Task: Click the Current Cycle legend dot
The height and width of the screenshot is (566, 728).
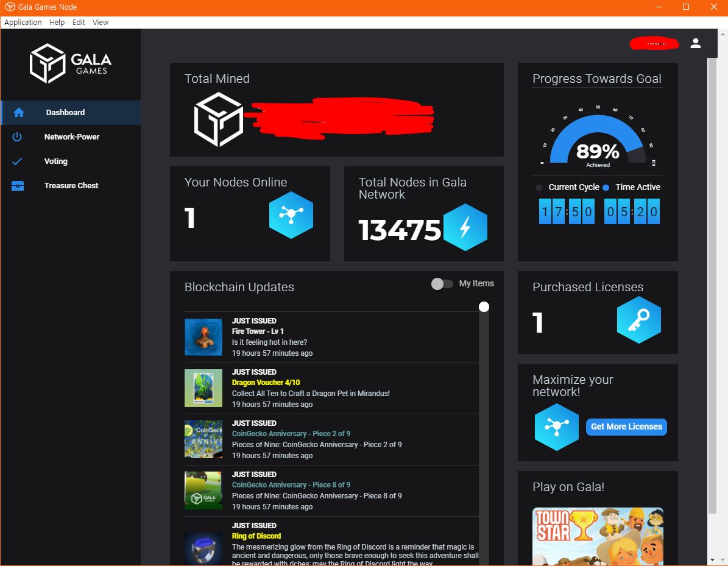Action: click(x=539, y=188)
